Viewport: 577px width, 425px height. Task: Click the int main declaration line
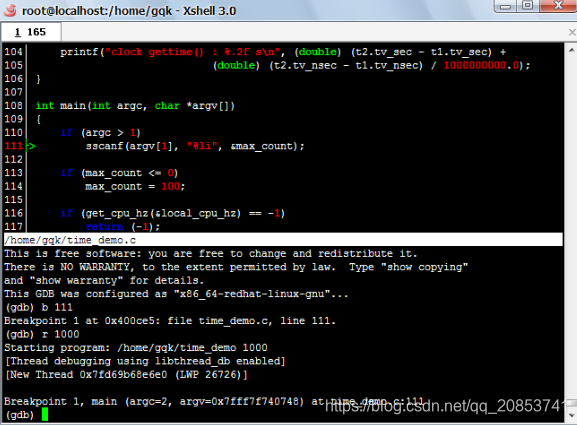pyautogui.click(x=135, y=106)
